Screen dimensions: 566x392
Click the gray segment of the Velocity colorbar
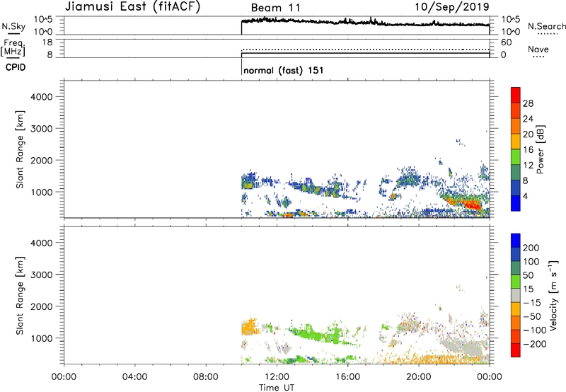516,295
